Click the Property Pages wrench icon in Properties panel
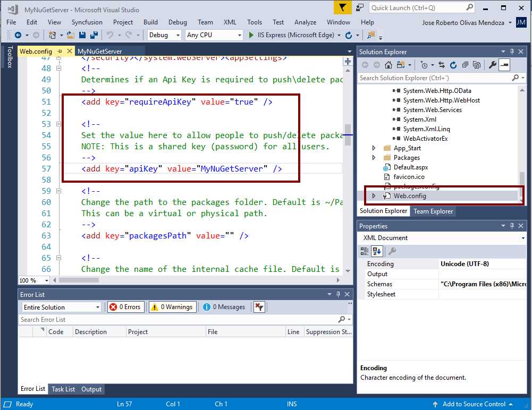532x410 pixels. [392, 251]
